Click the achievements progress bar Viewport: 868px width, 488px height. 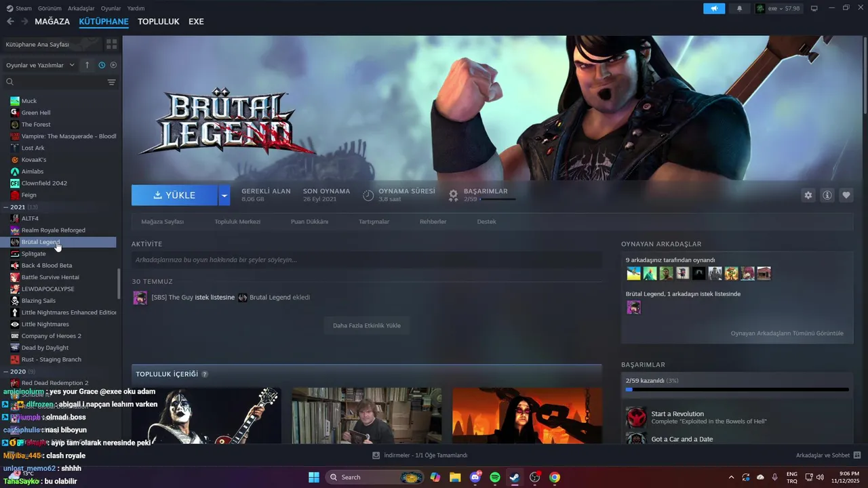click(x=737, y=390)
